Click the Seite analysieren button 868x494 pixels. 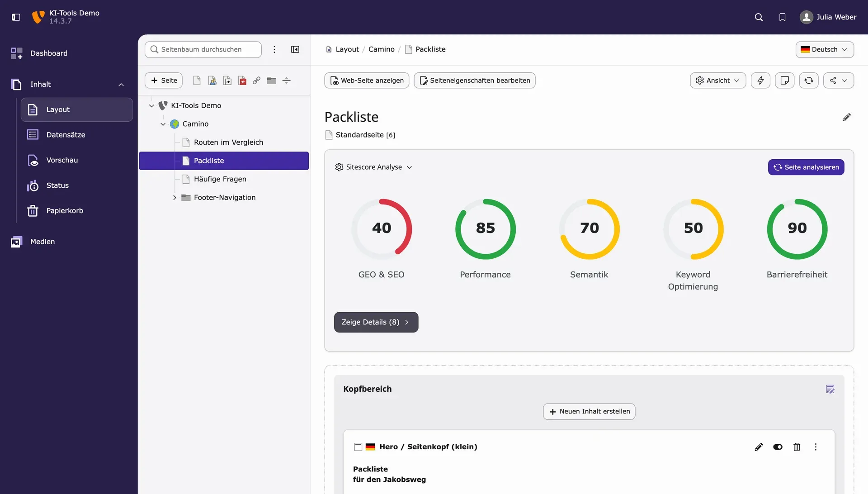pyautogui.click(x=806, y=167)
